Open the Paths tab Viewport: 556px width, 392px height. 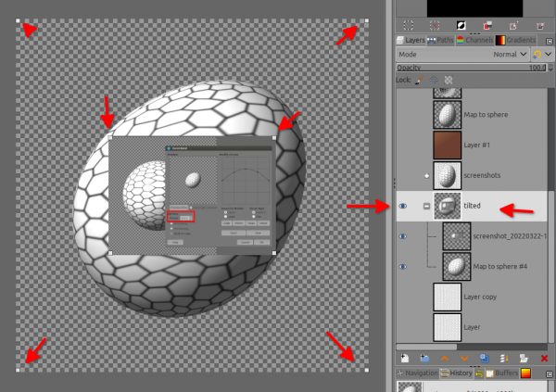pyautogui.click(x=441, y=40)
